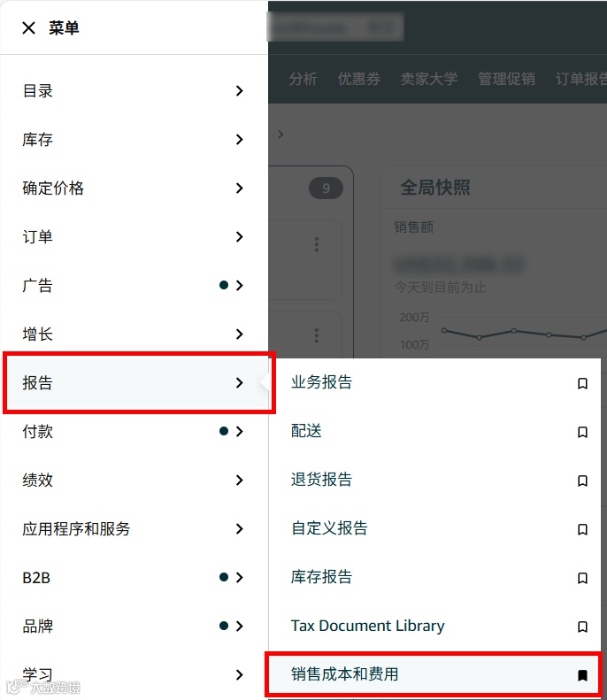Image resolution: width=607 pixels, height=700 pixels.
Task: Close the menu with the X icon
Action: click(28, 28)
